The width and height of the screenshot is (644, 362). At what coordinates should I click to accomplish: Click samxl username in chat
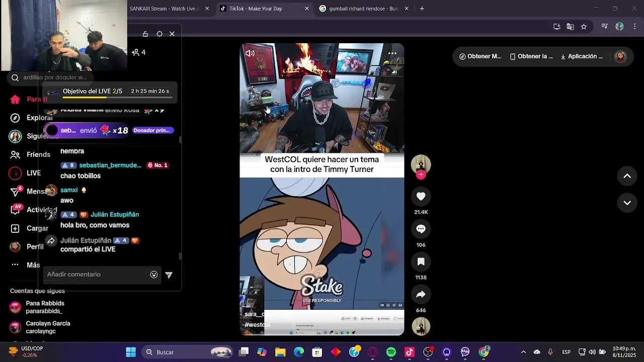coord(69,190)
